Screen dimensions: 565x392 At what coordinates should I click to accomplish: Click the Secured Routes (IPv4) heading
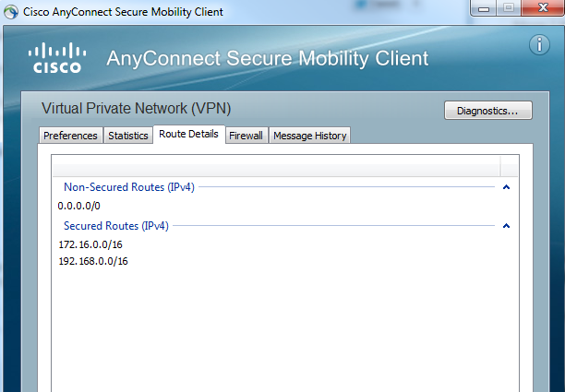116,226
